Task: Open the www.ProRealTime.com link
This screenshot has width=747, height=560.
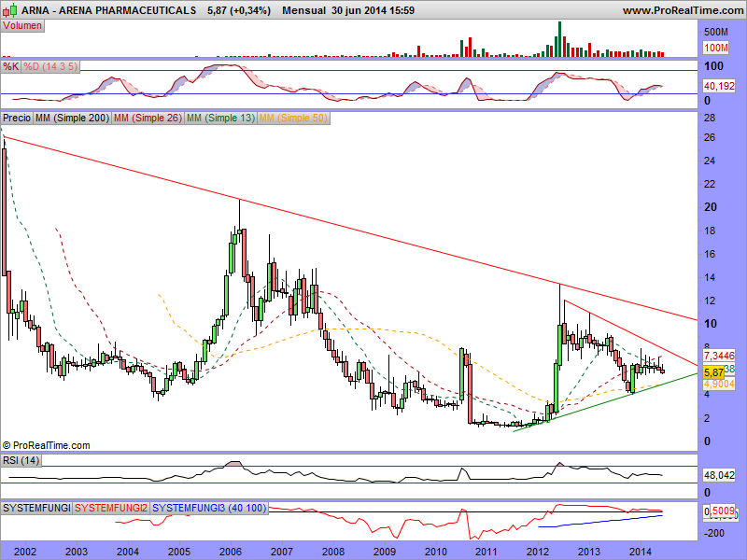Action: [x=683, y=10]
